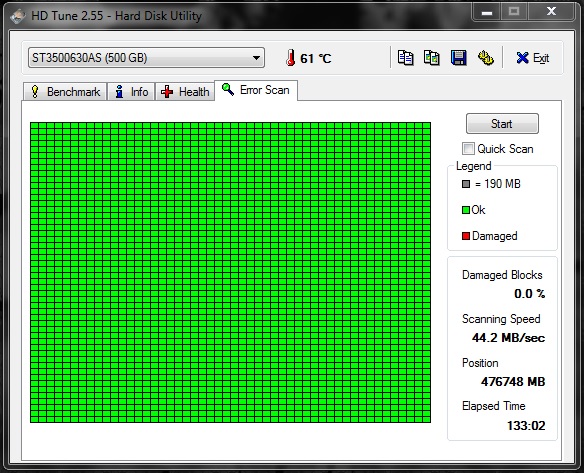Click the 44.2 MB/sec scanning speed

pos(508,338)
